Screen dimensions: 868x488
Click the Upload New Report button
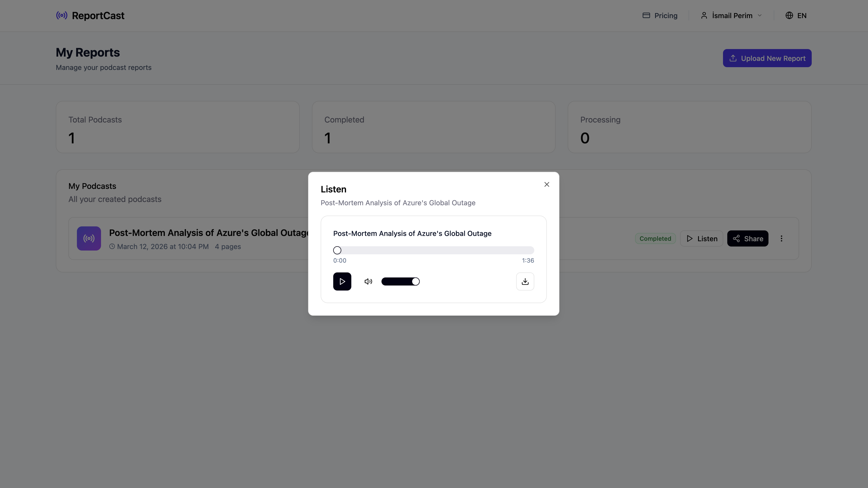tap(767, 58)
